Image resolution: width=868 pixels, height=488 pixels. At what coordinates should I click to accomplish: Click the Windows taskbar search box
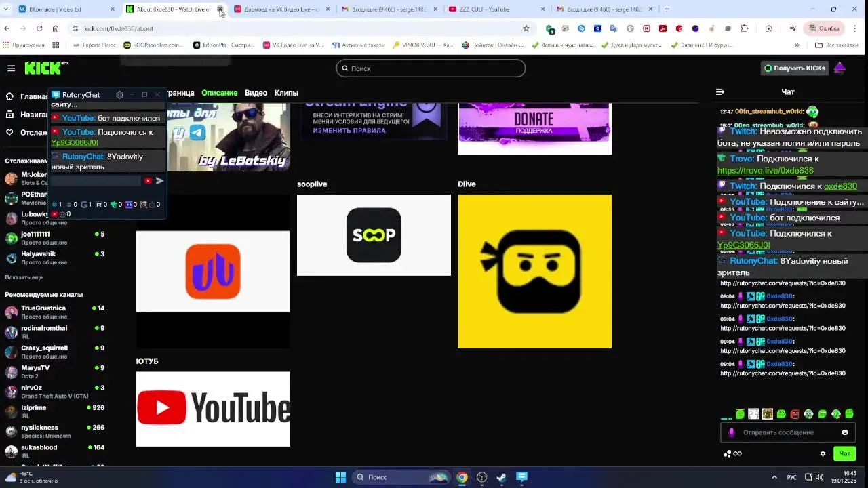point(402,477)
